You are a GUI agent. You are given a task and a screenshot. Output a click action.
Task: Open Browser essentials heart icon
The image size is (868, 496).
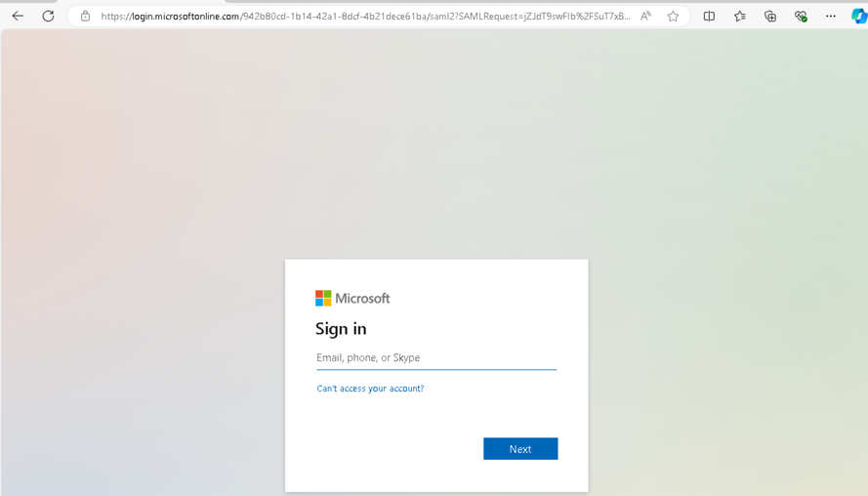801,16
